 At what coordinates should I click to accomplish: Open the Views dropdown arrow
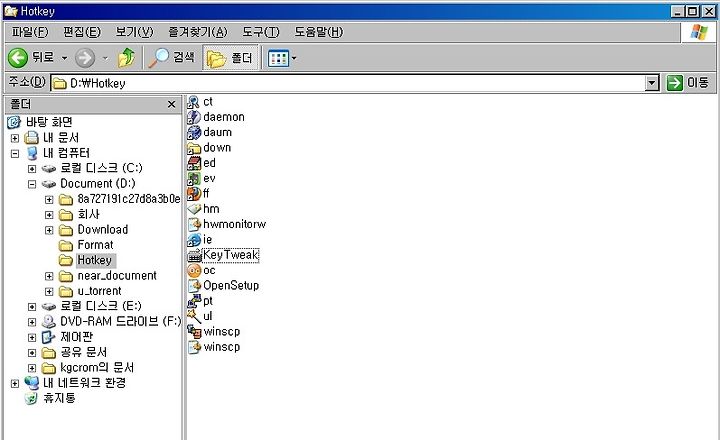click(294, 58)
